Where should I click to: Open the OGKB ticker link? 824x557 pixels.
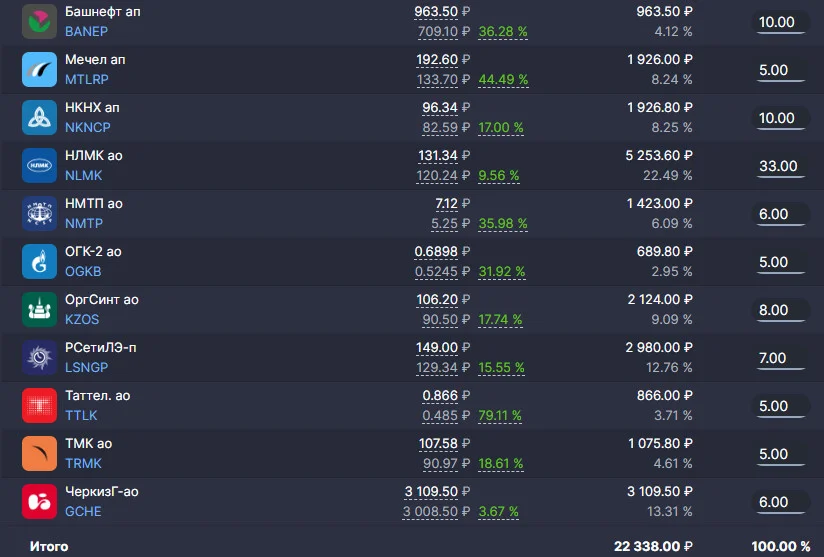pos(83,272)
